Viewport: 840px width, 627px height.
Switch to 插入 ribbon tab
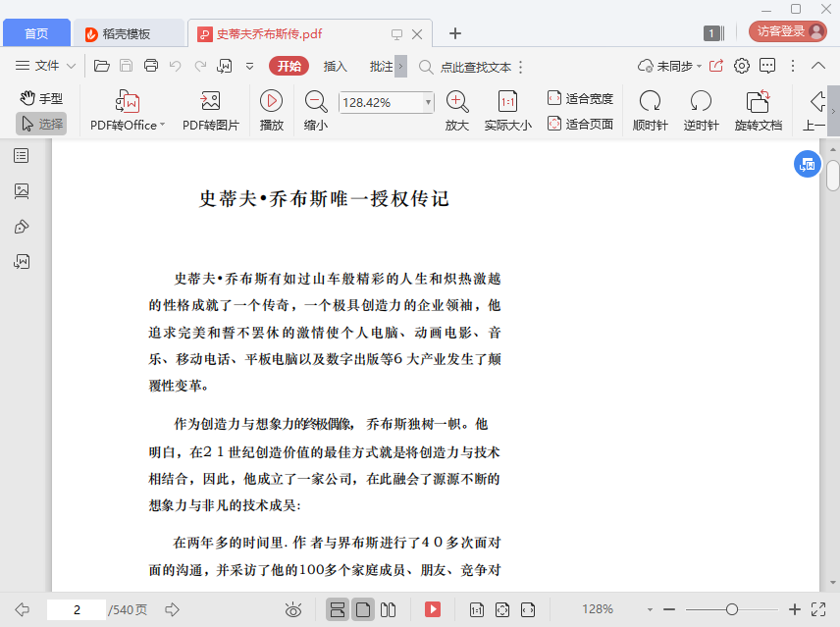coord(335,67)
